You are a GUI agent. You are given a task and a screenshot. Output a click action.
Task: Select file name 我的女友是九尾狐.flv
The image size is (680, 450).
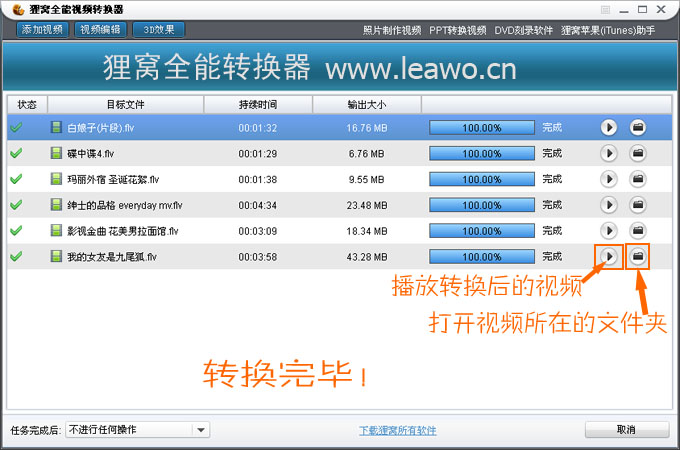(x=111, y=257)
